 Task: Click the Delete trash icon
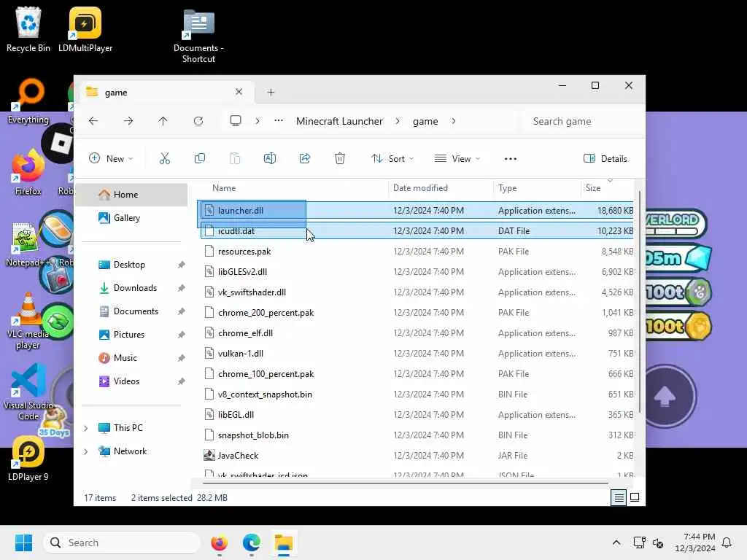click(340, 158)
